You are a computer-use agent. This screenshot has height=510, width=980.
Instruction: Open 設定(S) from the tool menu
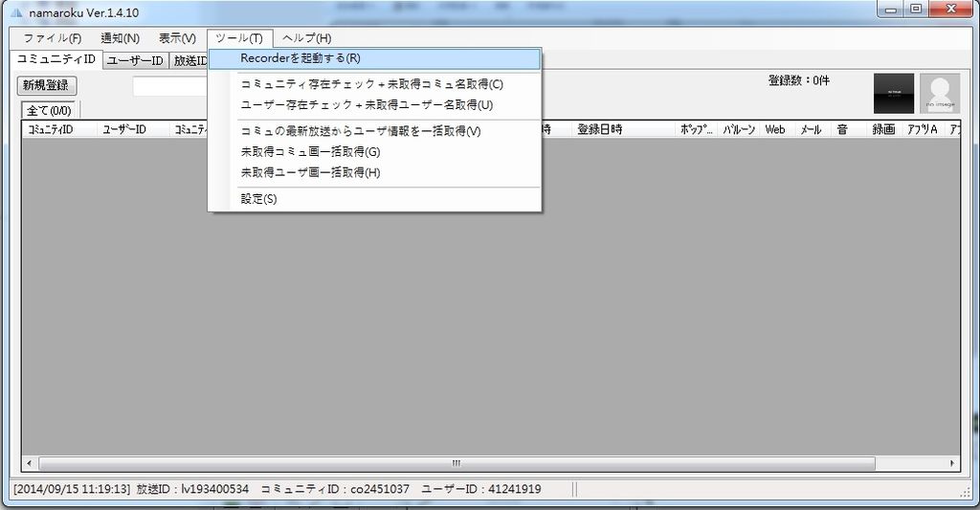pyautogui.click(x=374, y=199)
